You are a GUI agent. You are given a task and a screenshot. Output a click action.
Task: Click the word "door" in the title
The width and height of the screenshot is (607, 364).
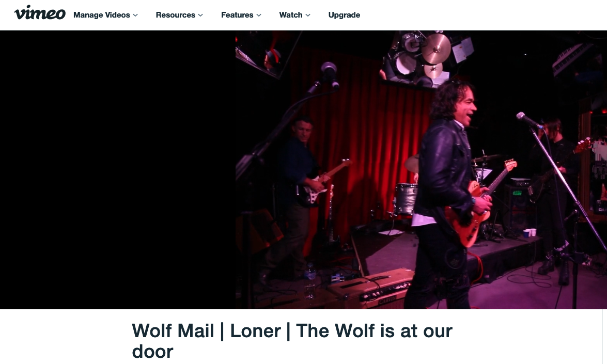pos(152,352)
